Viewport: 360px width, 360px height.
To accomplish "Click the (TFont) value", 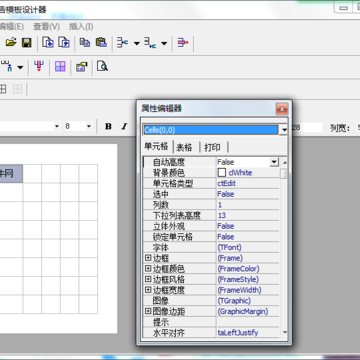I will click(229, 247).
